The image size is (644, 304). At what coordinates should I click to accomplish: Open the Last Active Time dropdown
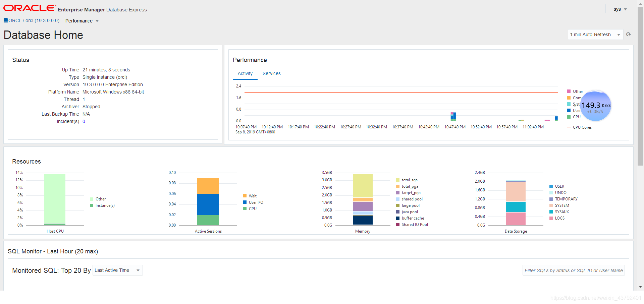(117, 270)
